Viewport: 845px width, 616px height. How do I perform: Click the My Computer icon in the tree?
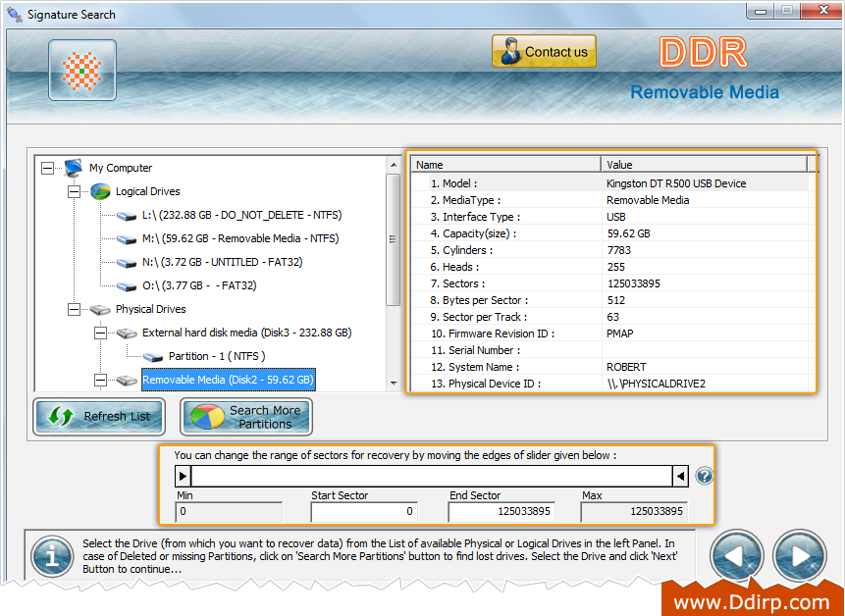[71, 167]
